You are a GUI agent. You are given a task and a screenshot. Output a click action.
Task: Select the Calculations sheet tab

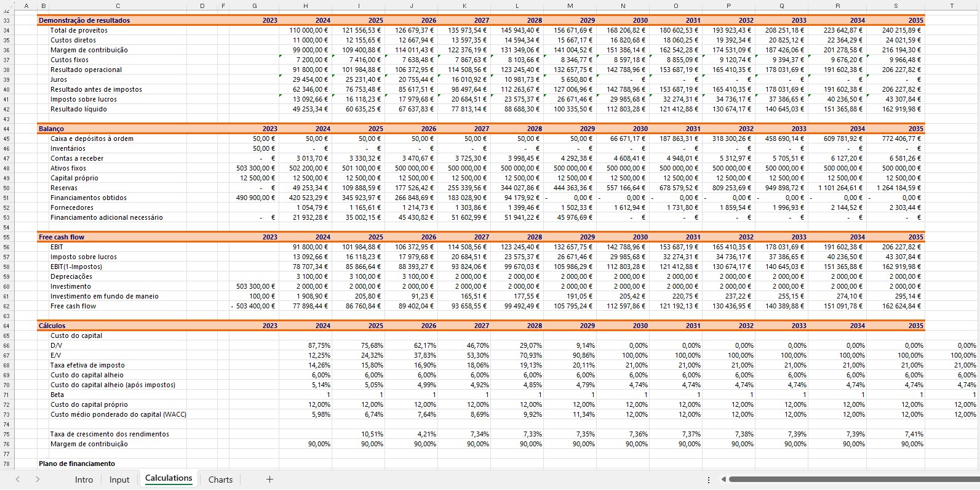(x=169, y=478)
